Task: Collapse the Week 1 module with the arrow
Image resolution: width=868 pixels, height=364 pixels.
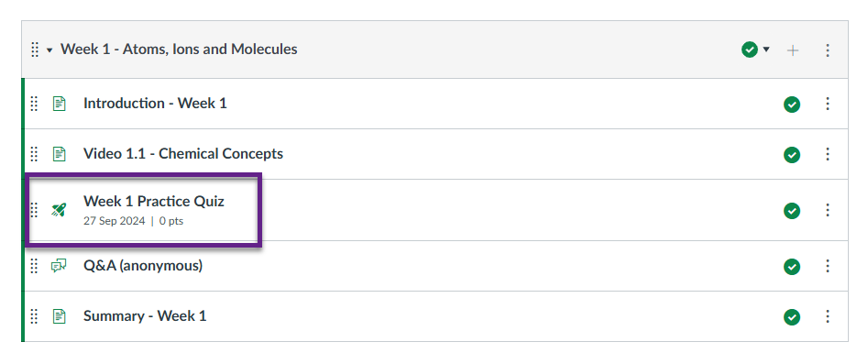Action: [49, 50]
